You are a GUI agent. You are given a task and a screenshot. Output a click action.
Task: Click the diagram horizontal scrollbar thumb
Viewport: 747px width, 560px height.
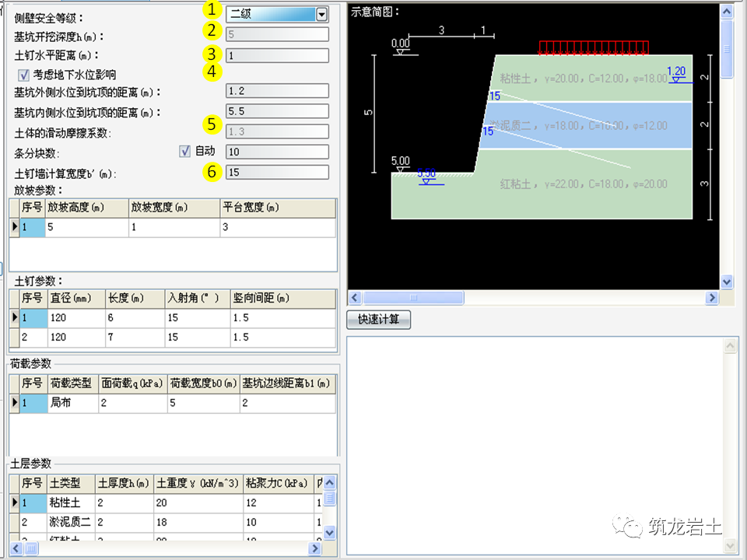point(413,298)
